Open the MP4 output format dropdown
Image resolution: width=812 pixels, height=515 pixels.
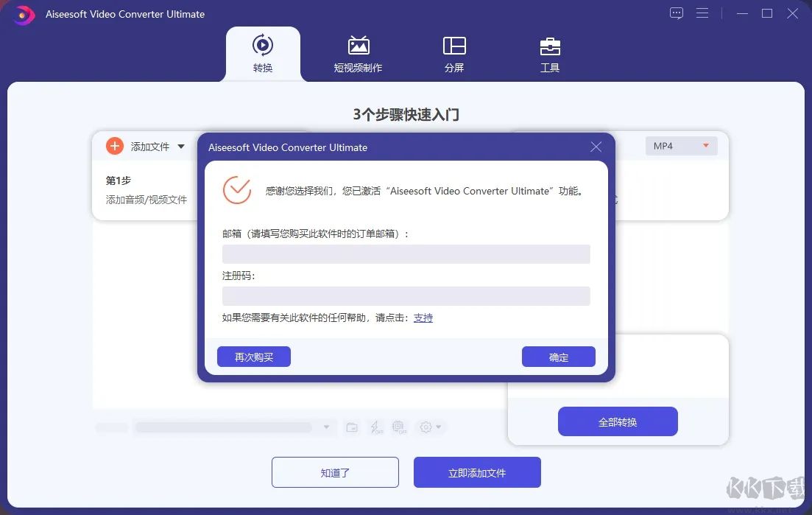point(680,146)
